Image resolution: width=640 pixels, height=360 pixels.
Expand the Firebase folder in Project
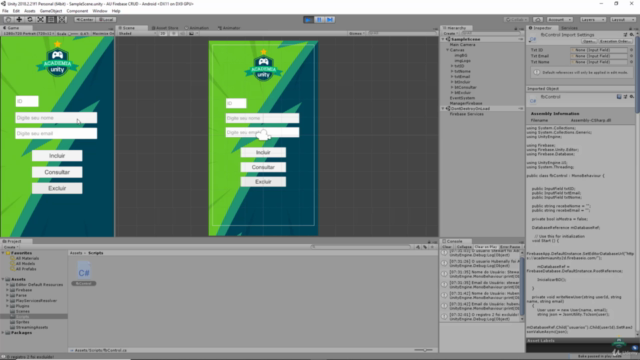point(7,290)
